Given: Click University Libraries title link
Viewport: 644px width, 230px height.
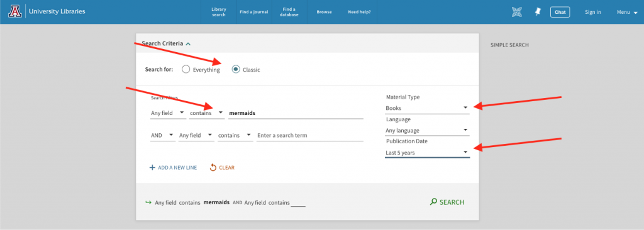Looking at the screenshot, I should (57, 11).
